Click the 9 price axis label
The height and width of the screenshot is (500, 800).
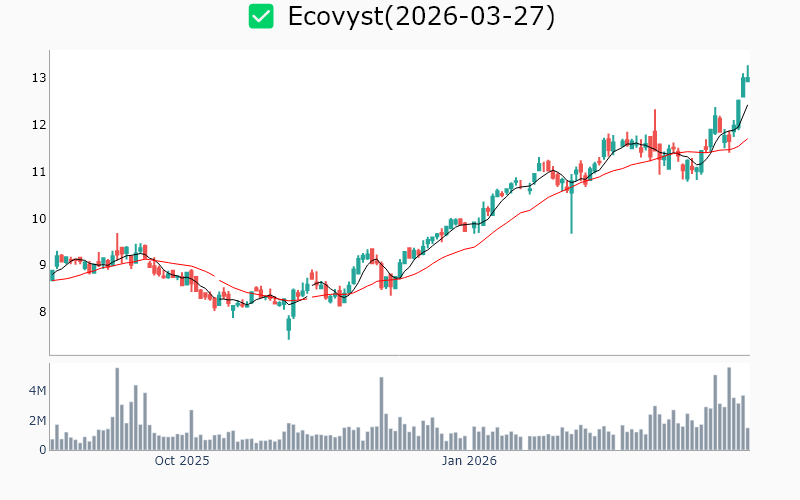(42, 266)
